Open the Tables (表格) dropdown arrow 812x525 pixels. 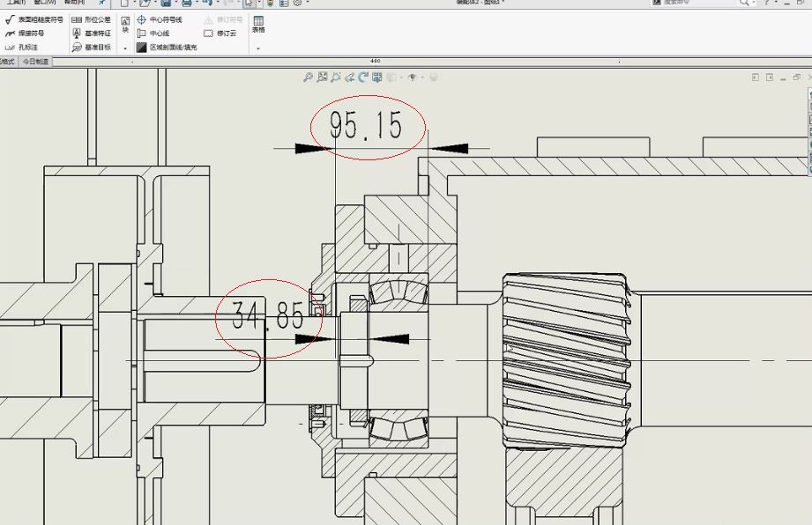(x=257, y=47)
